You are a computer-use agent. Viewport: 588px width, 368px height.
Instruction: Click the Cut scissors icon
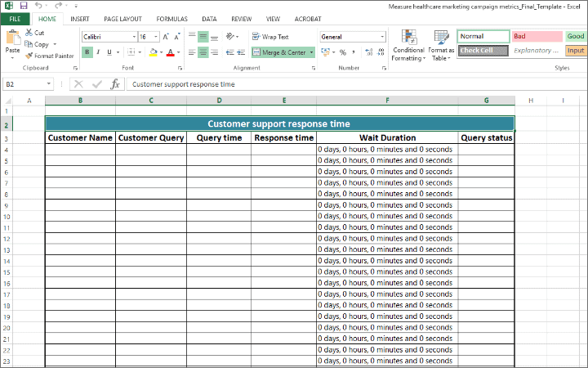coord(29,33)
